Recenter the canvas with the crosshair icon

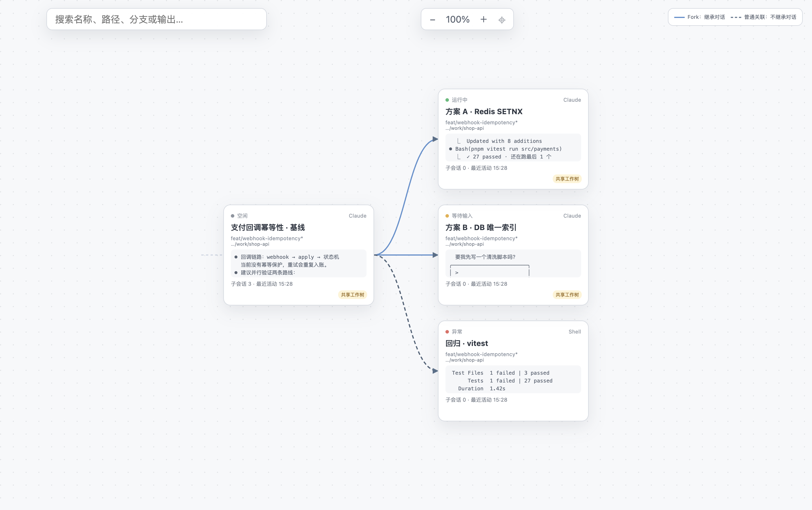click(502, 20)
